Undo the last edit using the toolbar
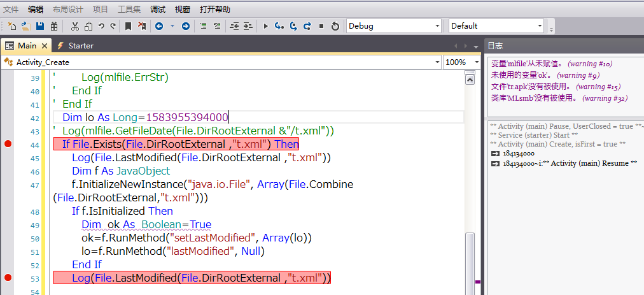 click(x=102, y=26)
